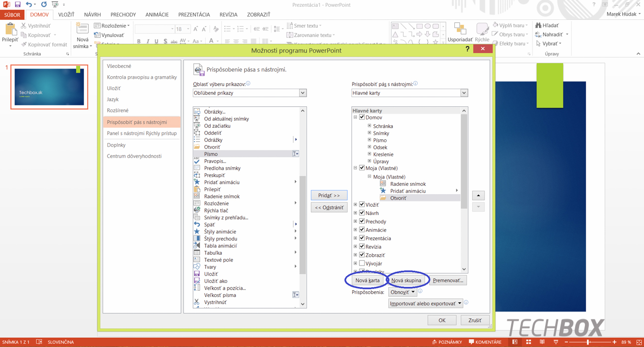The image size is (644, 347).
Task: Click the dialog Help question mark
Action: tap(467, 49)
